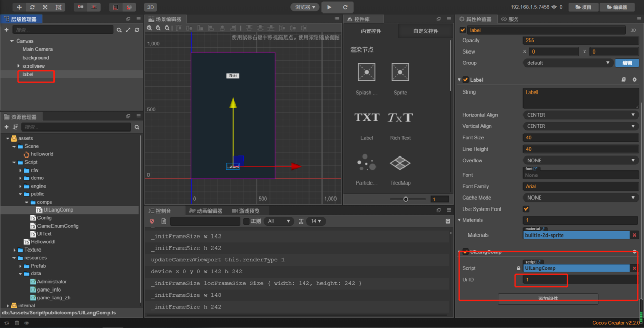Switch to the 服务 services tab
644x328 pixels.
click(509, 19)
